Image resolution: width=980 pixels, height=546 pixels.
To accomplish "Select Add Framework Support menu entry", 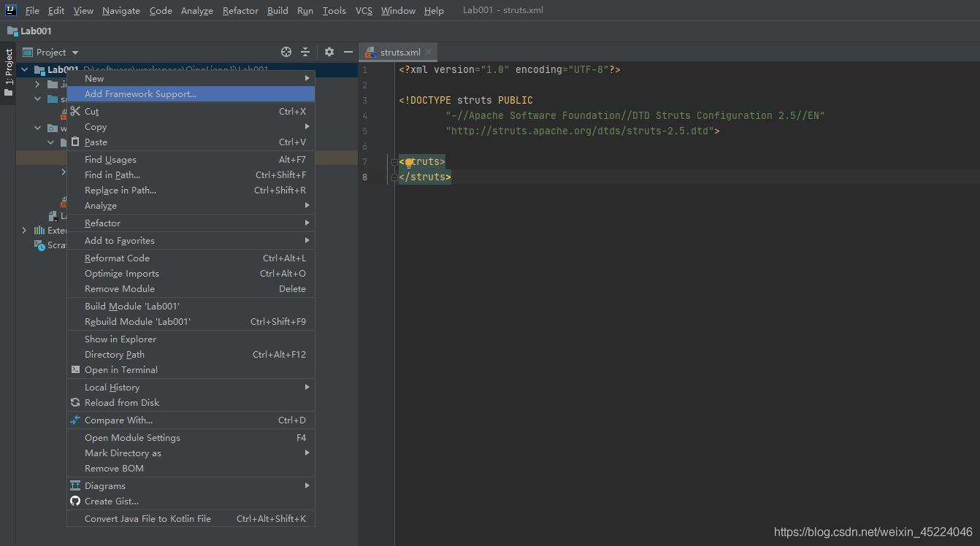I will 140,93.
